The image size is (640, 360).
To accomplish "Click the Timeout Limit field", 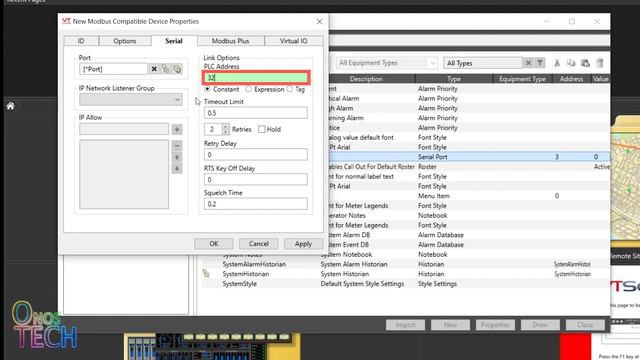I will click(256, 113).
